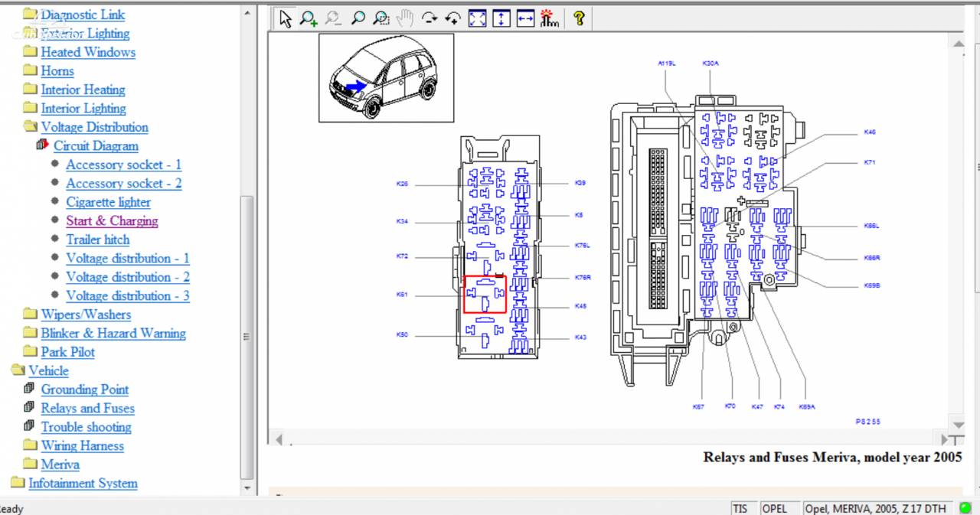Expand the Blinker & Hazard Warning section
980x515 pixels.
point(113,333)
